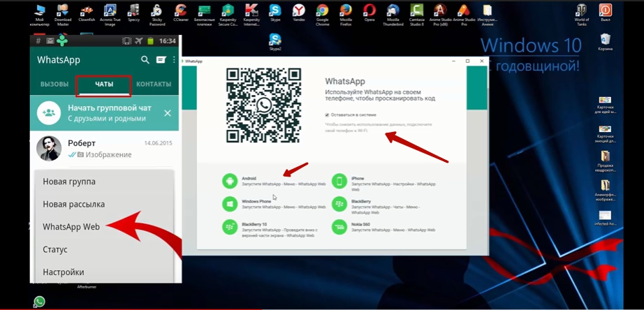Click the WhatsApp icon at the bottom-left desktop

(39, 302)
